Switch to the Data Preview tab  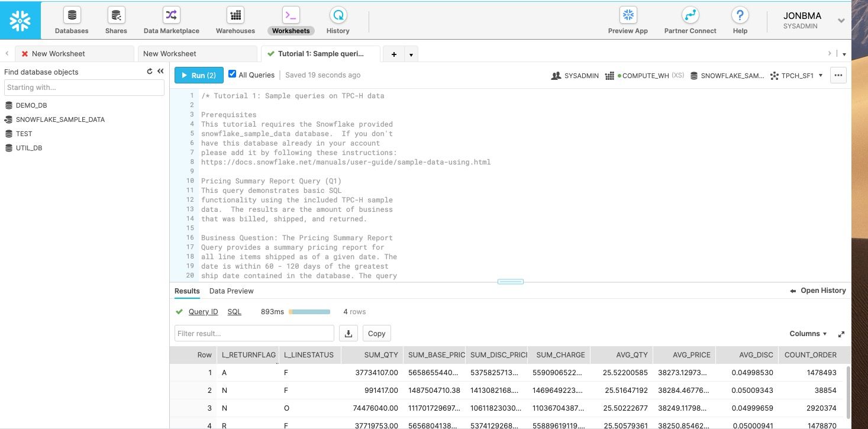[x=231, y=291]
